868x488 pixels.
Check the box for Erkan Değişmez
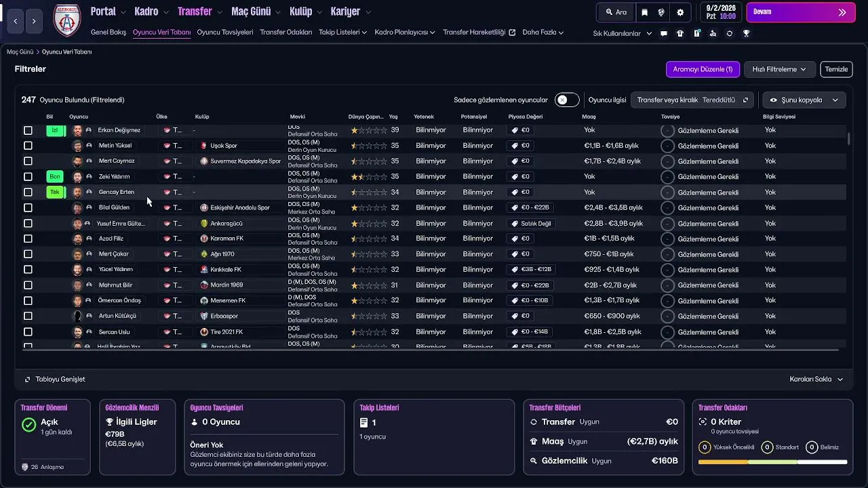pyautogui.click(x=28, y=130)
